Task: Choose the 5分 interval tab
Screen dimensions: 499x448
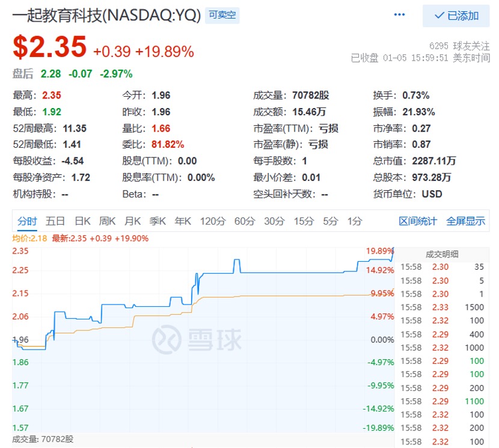Action: 331,221
